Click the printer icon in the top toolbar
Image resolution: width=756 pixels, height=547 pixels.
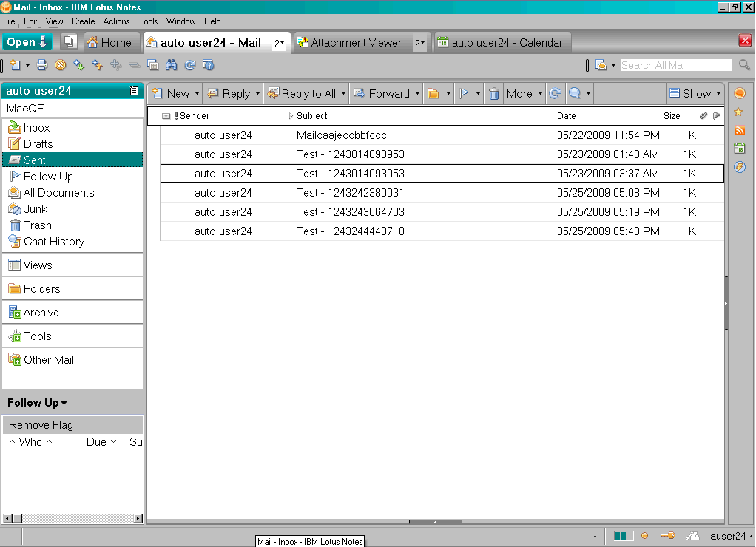[42, 65]
